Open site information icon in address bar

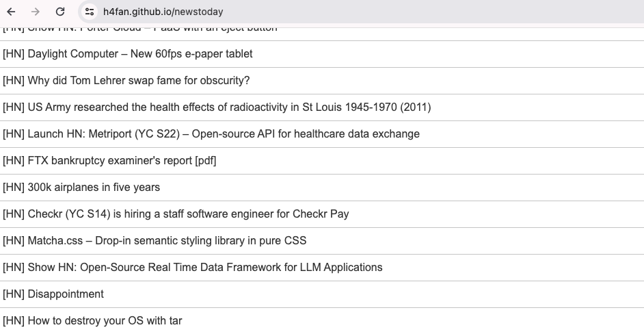coord(89,12)
